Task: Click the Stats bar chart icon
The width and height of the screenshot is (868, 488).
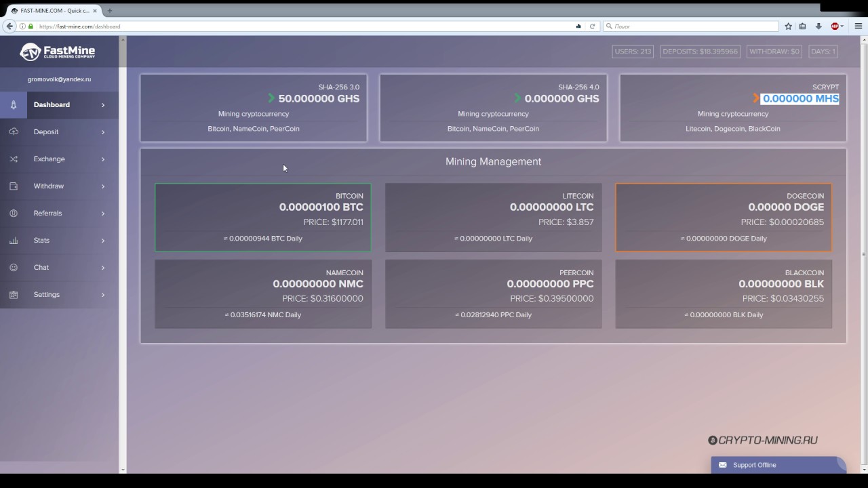Action: [13, 241]
